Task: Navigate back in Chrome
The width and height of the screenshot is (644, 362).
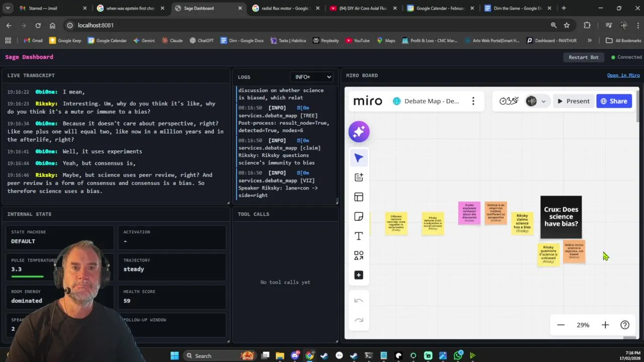Action: coord(9,25)
